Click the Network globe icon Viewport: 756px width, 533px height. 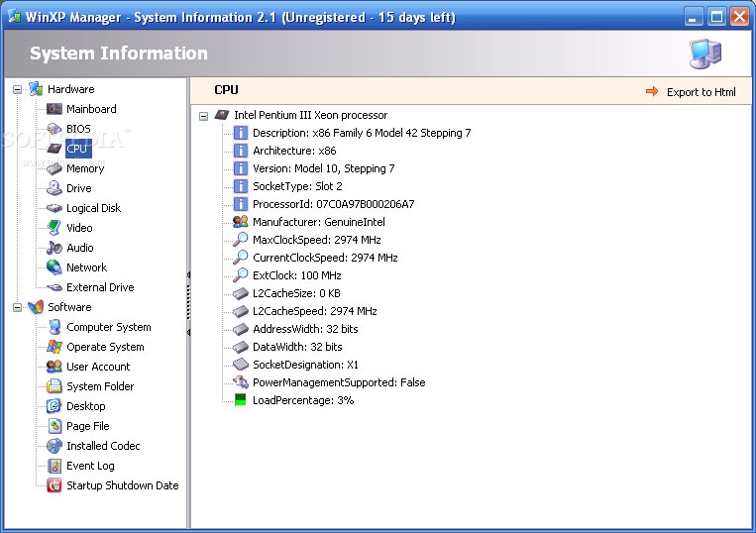54,266
